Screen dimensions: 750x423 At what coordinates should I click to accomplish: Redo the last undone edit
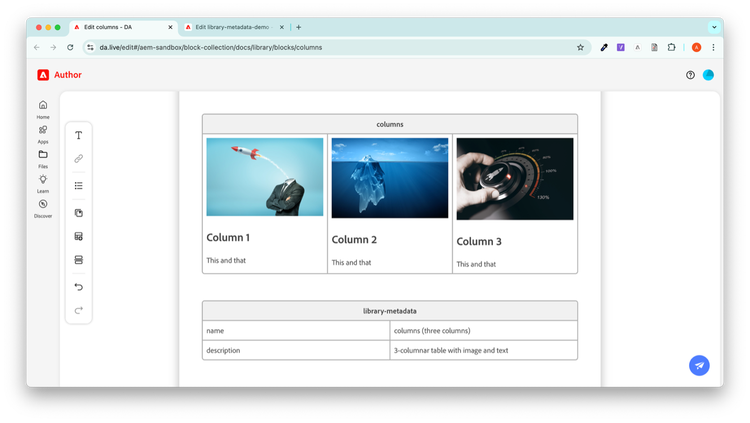point(79,311)
